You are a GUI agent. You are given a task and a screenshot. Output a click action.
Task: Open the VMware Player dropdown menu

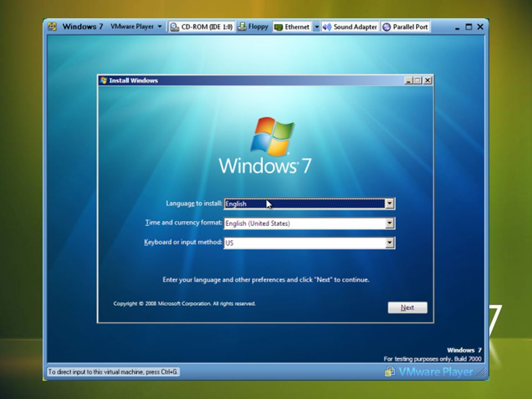pos(136,27)
